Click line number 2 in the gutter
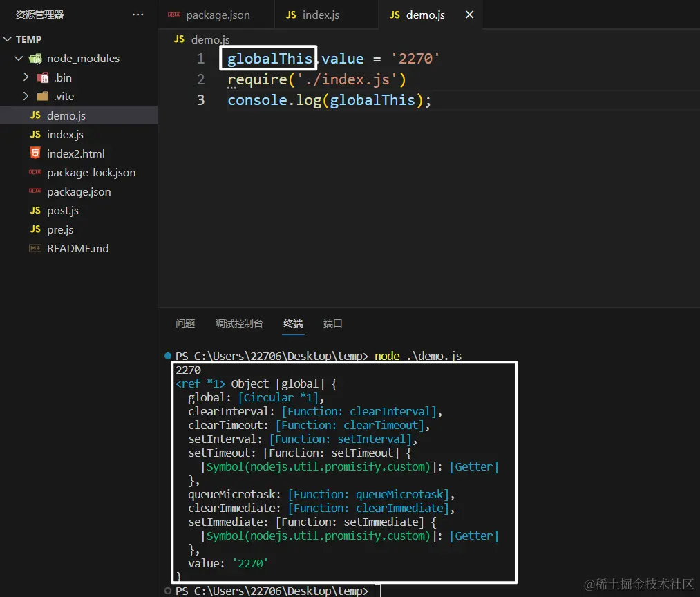Screen dimensions: 700x597 200,79
